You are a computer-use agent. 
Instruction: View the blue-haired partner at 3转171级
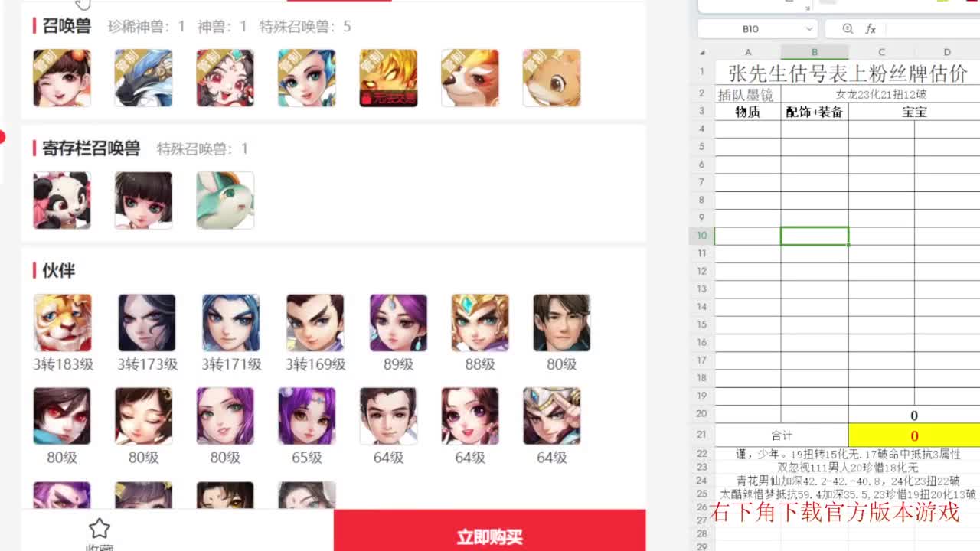(x=231, y=323)
